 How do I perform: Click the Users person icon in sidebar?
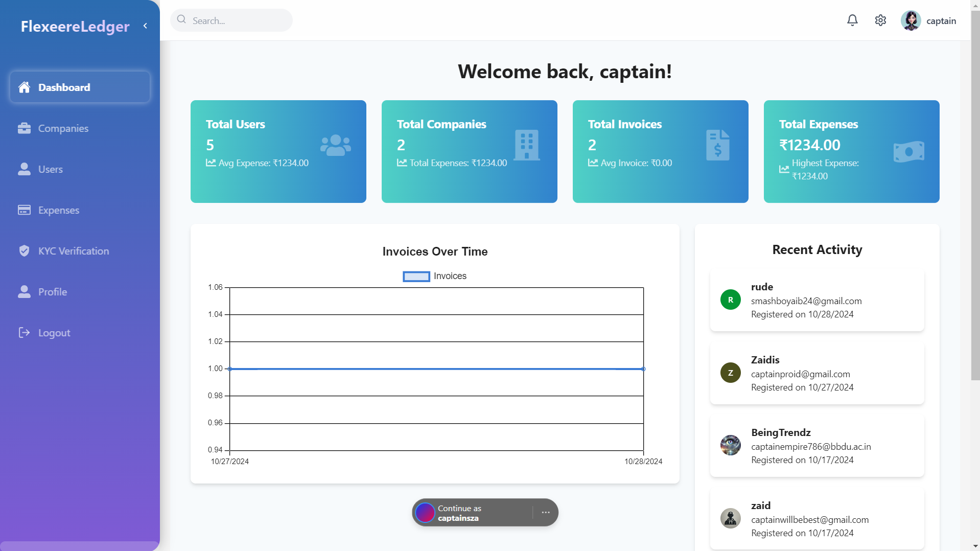[x=24, y=169]
